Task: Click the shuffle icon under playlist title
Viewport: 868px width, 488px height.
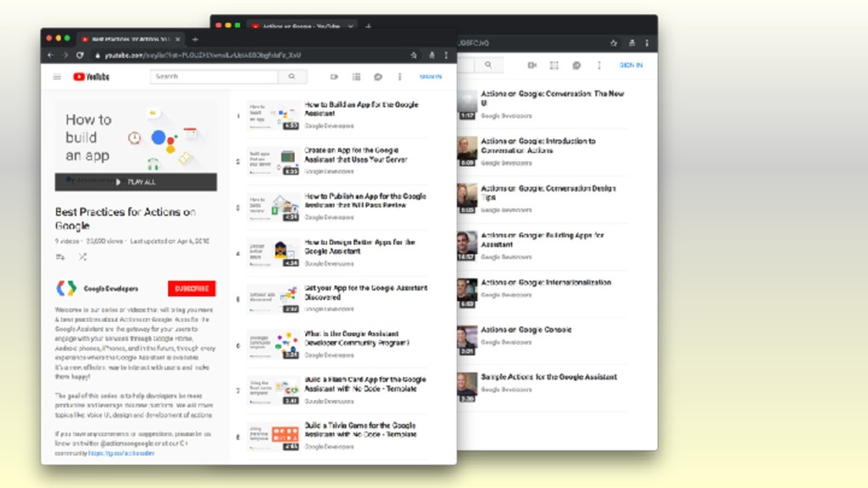Action: click(82, 257)
